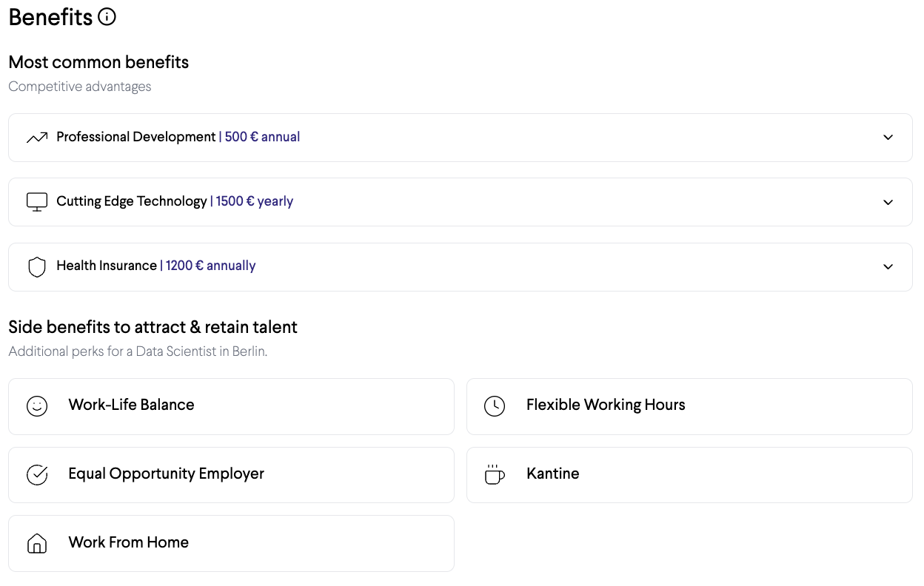This screenshot has width=924, height=586.
Task: Click the 1200 € annually amount text
Action: click(210, 266)
